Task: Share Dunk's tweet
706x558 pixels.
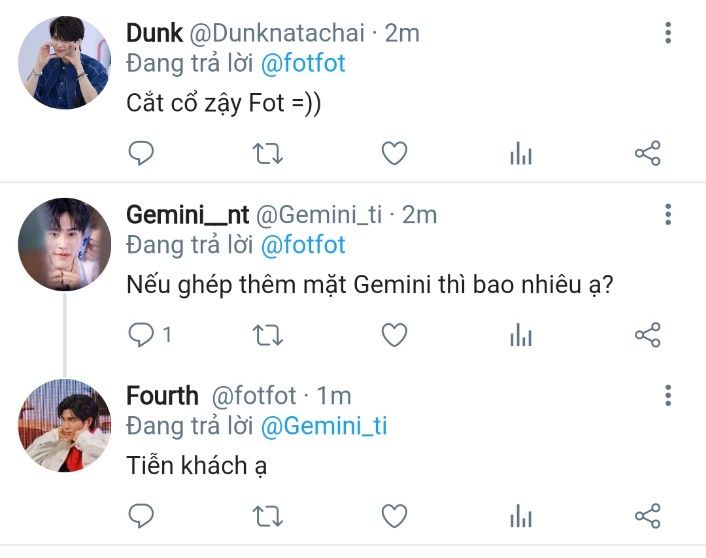Action: 647,153
